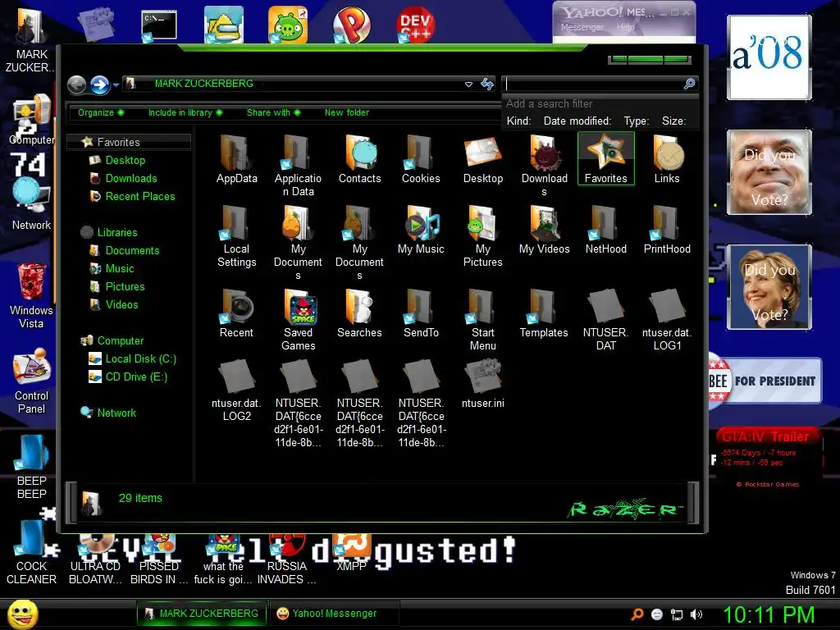This screenshot has width=840, height=630.
Task: Open the Links folder
Action: (667, 160)
